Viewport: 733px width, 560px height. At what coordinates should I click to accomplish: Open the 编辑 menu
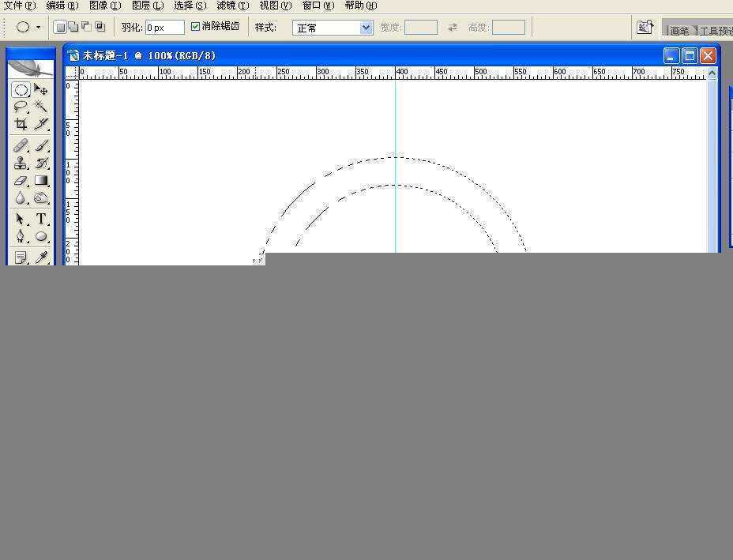[62, 6]
